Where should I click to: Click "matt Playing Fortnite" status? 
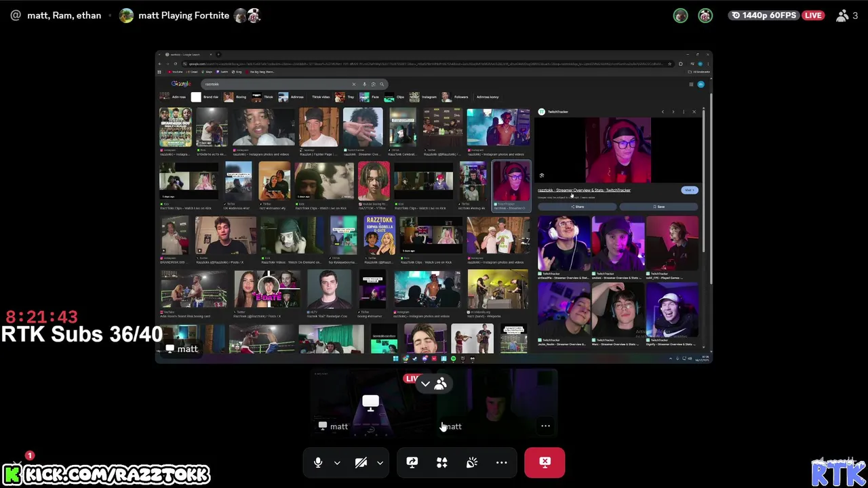coord(184,15)
